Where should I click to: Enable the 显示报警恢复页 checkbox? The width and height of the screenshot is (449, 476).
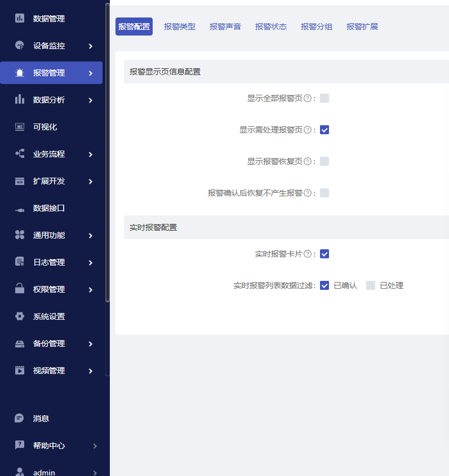[324, 161]
